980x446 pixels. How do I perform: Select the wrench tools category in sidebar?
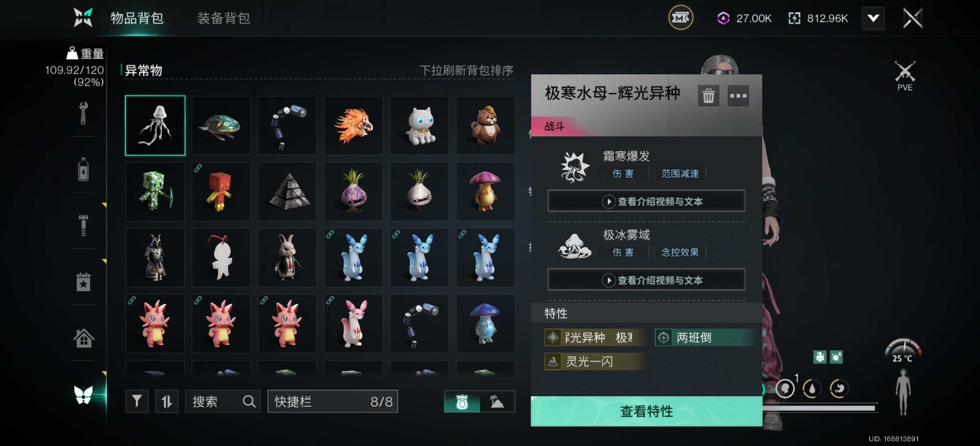pyautogui.click(x=83, y=113)
